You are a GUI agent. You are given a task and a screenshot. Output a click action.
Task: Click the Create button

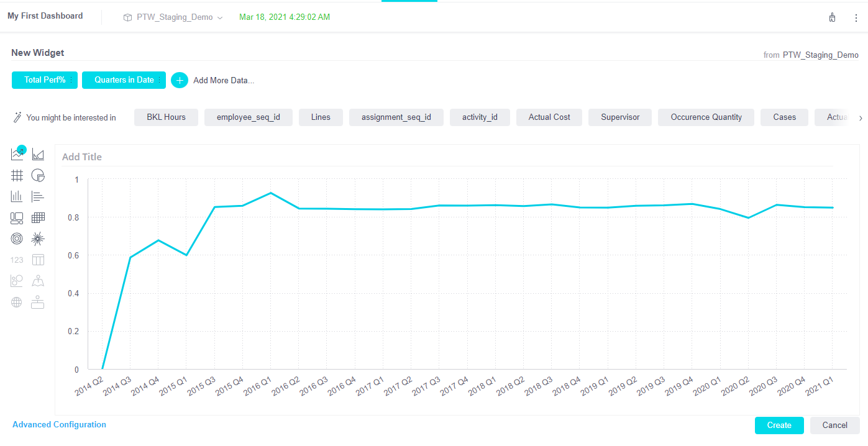(x=779, y=426)
